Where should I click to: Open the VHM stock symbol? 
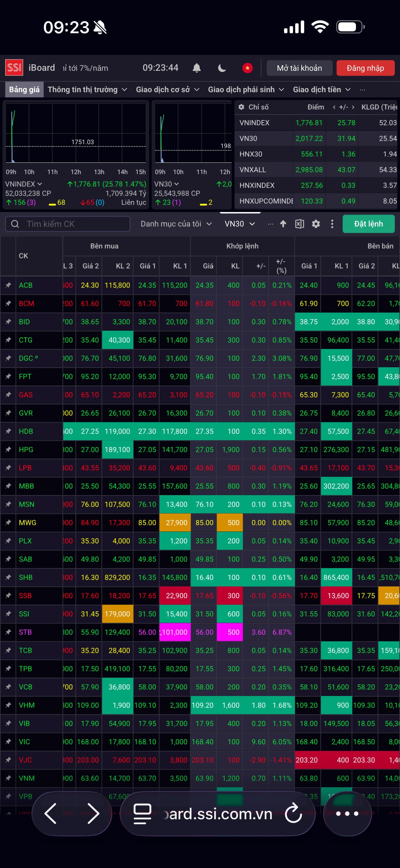point(27,706)
